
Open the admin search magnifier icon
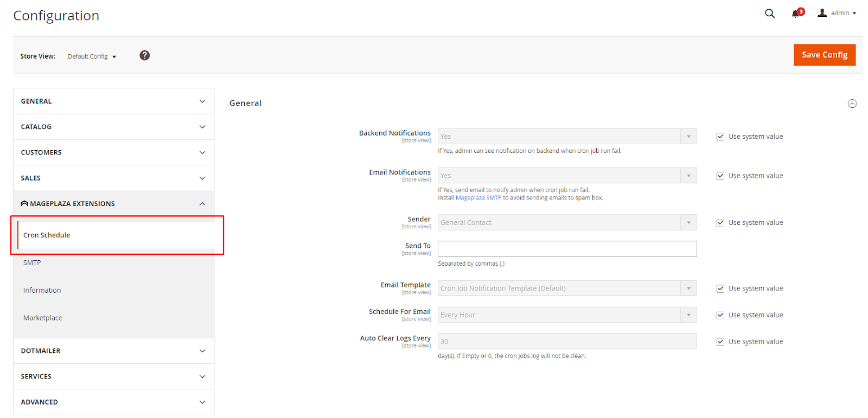769,14
